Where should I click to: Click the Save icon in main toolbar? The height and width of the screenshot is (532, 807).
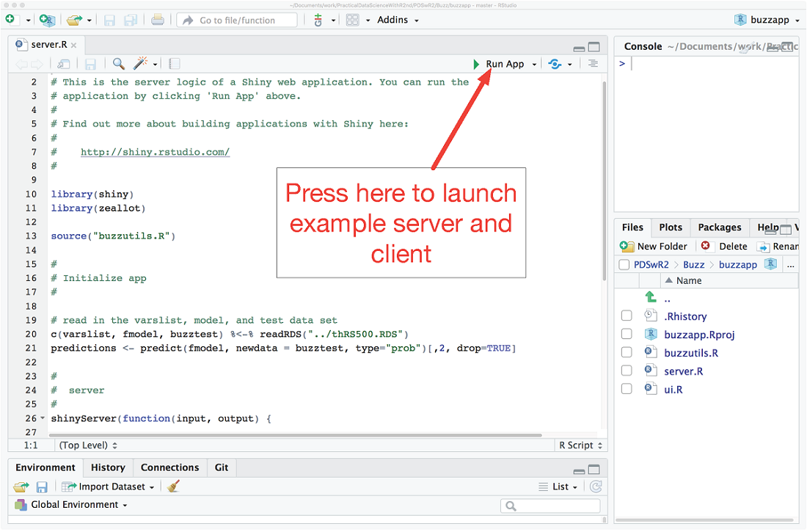coord(109,20)
